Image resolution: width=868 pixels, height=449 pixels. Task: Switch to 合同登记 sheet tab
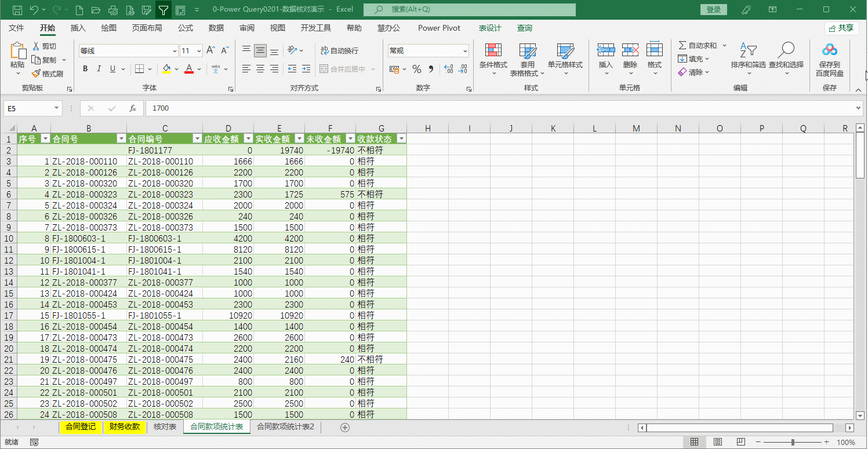pos(81,427)
